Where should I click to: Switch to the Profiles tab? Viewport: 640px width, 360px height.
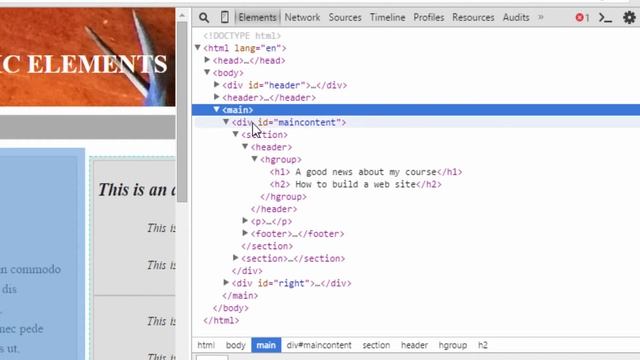pyautogui.click(x=429, y=18)
